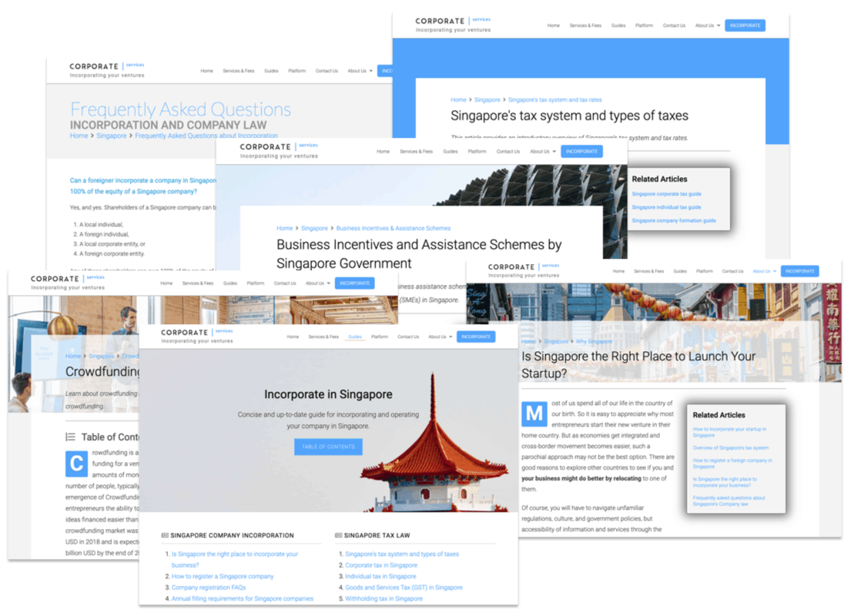Open the Singapore corporate tax guide related article
The height and width of the screenshot is (616, 861).
point(666,194)
